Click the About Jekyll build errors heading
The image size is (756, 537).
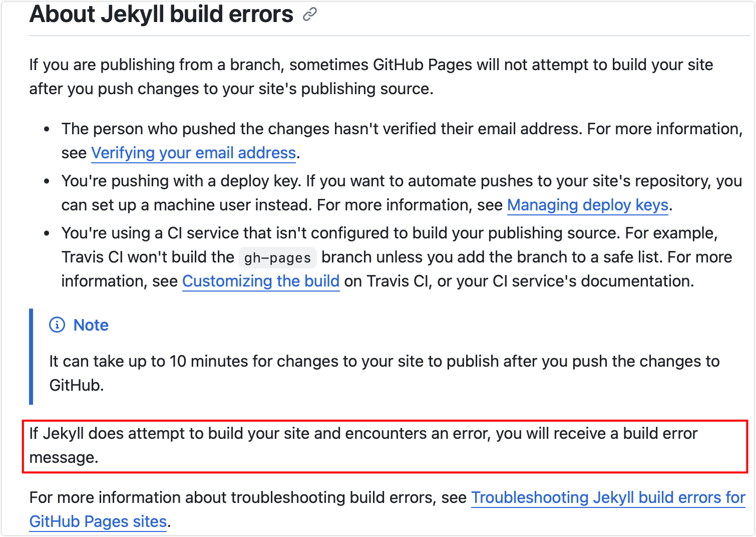161,14
